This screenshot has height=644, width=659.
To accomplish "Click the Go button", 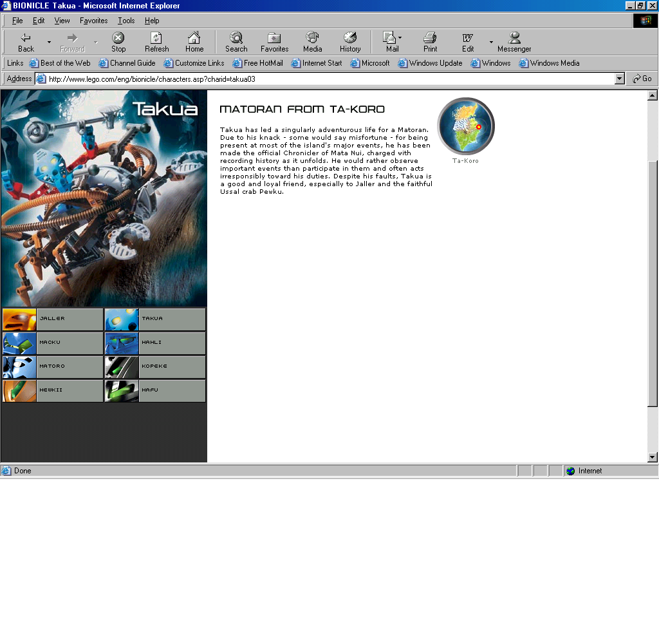I will click(642, 79).
